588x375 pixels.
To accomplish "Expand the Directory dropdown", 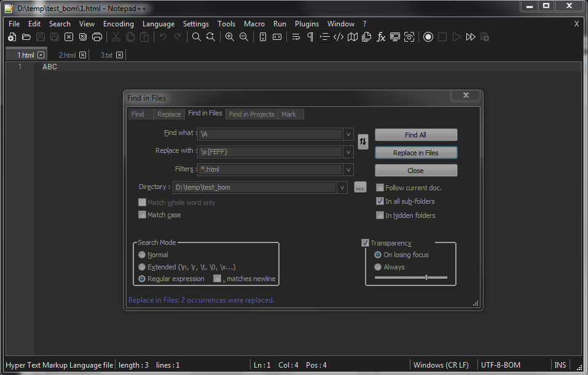I will point(342,187).
